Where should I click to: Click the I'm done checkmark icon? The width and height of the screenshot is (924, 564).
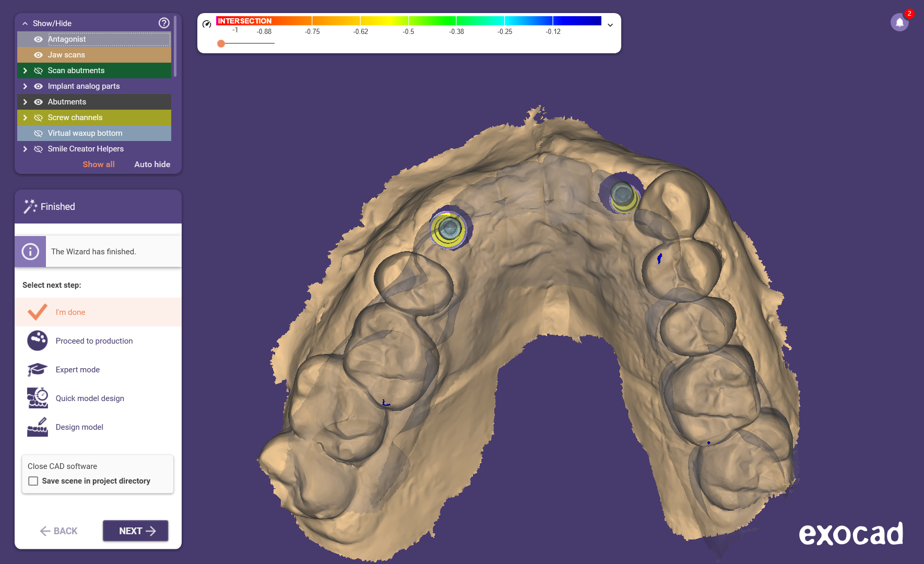click(38, 312)
